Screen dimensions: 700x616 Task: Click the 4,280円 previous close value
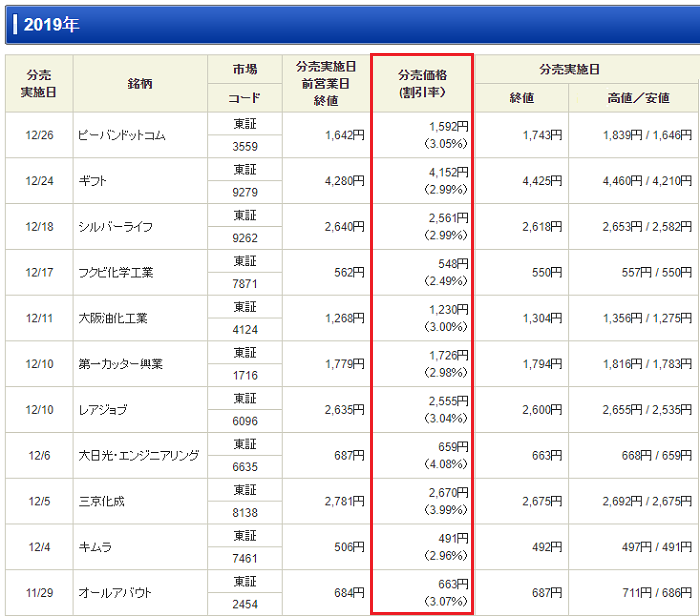click(x=345, y=181)
